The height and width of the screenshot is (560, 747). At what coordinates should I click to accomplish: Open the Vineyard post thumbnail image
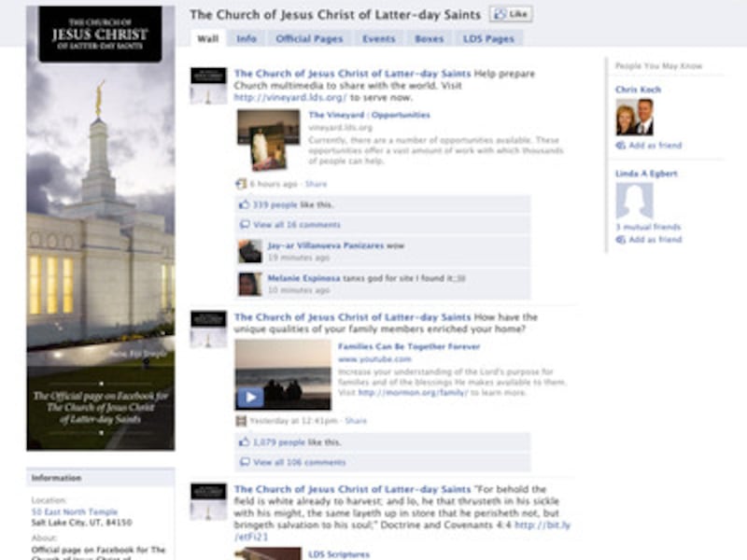point(268,140)
